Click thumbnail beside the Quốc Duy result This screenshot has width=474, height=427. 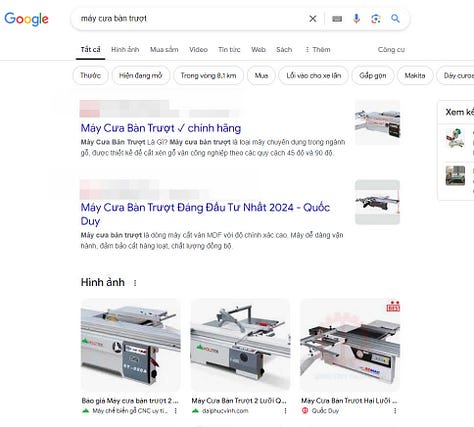coord(377,202)
